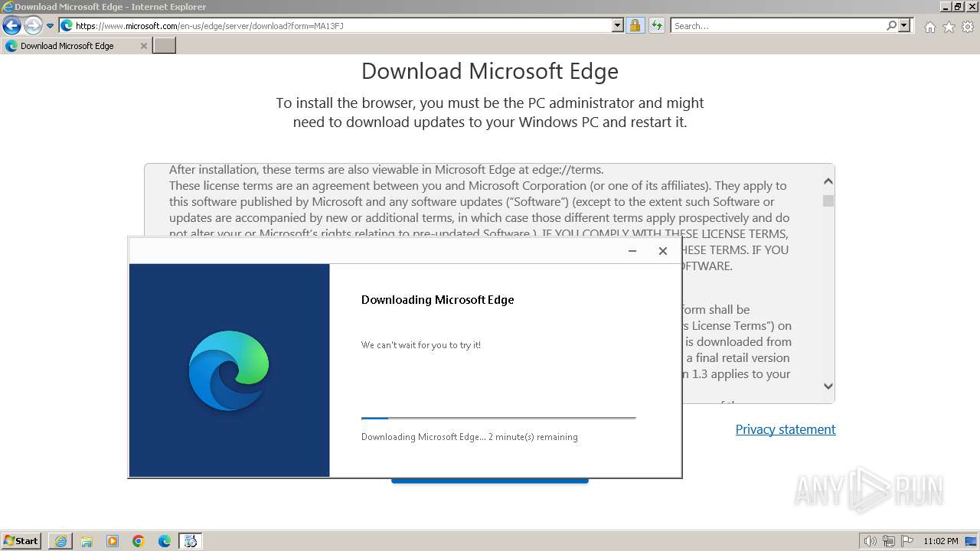This screenshot has width=980, height=551.
Task: Open the volume speaker tray icon
Action: tap(870, 541)
